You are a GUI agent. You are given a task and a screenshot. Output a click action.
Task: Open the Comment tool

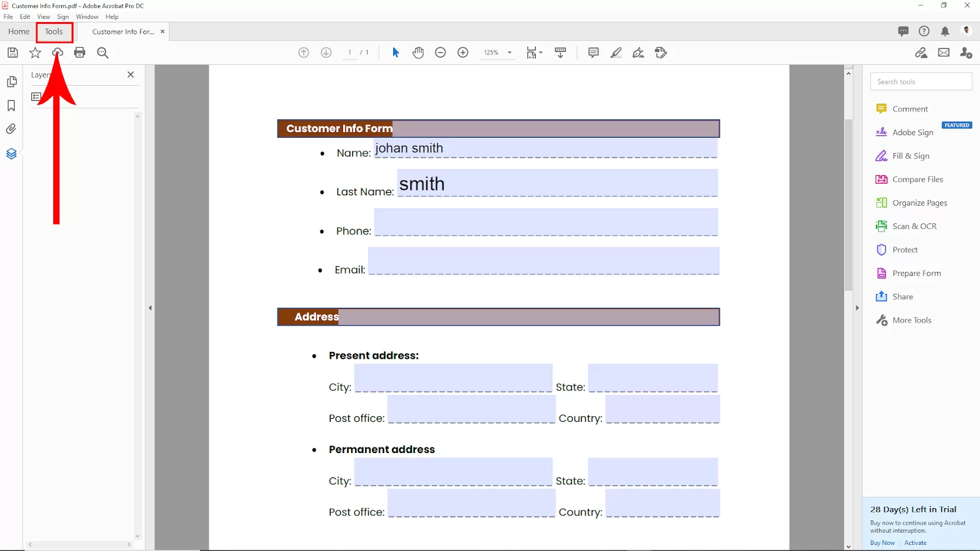[902, 109]
